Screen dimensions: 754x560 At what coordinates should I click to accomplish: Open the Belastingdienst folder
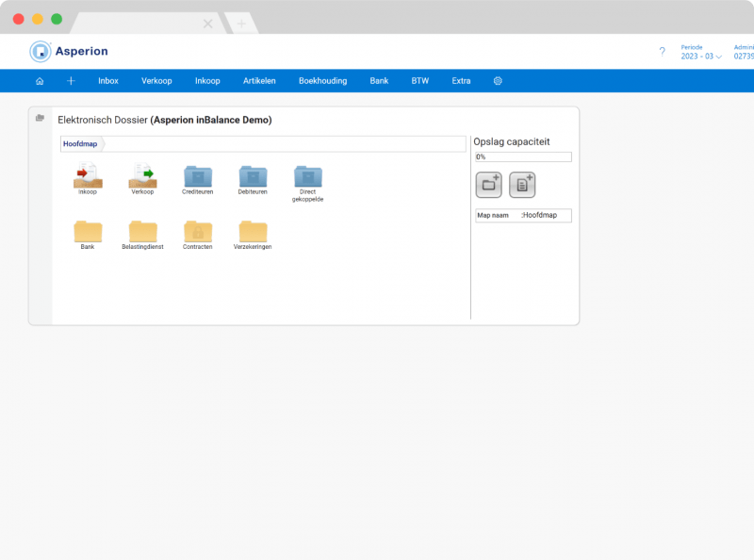click(x=142, y=231)
